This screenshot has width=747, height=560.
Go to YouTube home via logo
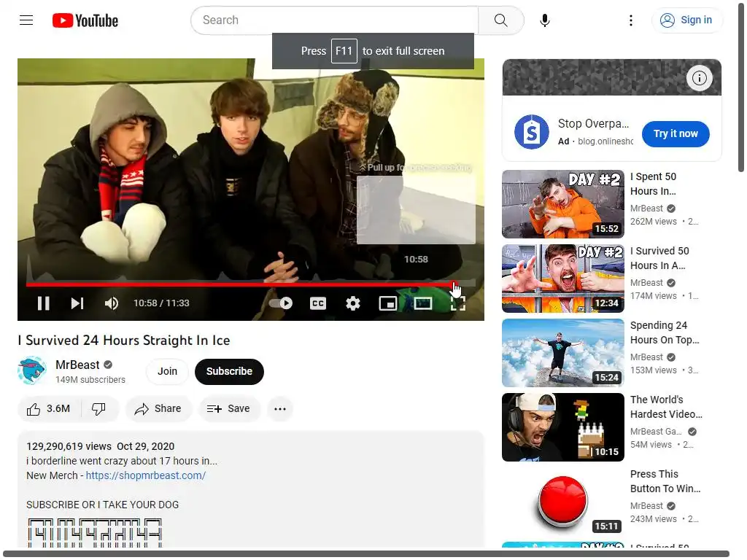point(85,20)
